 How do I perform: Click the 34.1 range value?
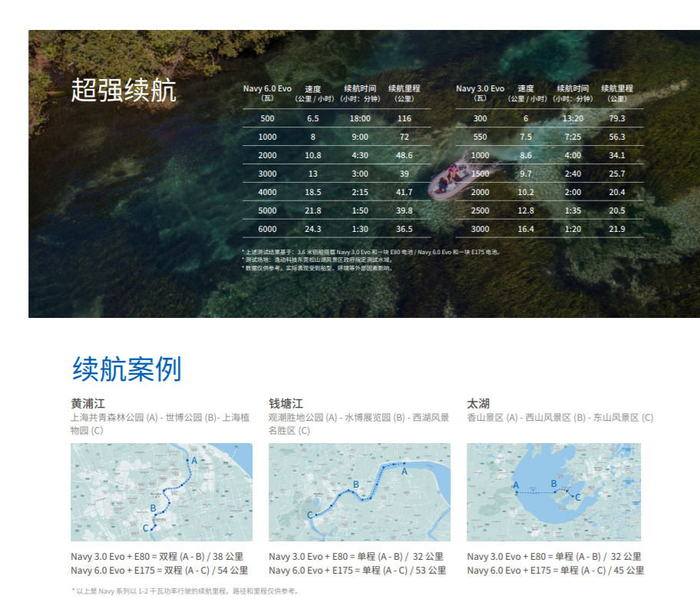click(x=617, y=155)
